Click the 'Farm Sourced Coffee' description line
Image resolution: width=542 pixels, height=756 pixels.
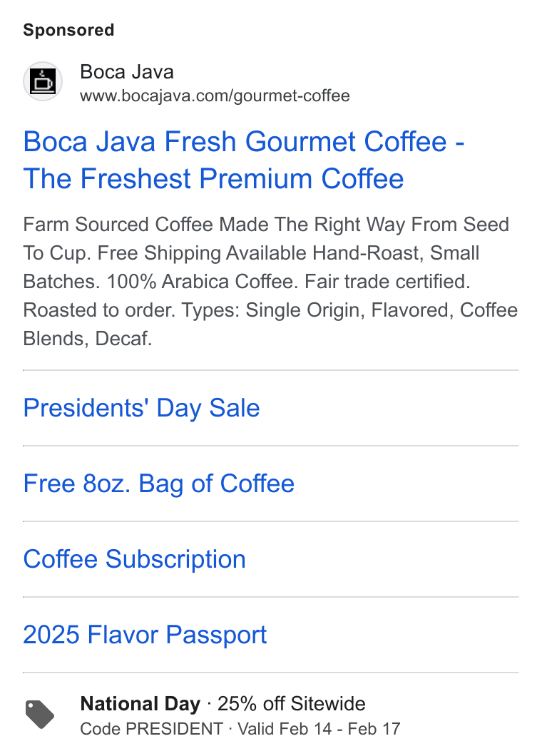click(x=266, y=225)
